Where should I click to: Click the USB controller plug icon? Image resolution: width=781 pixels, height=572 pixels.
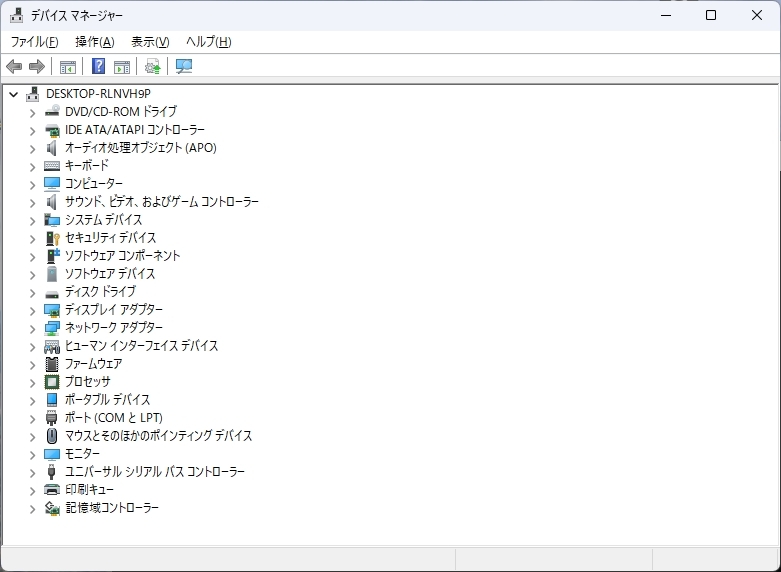point(51,472)
